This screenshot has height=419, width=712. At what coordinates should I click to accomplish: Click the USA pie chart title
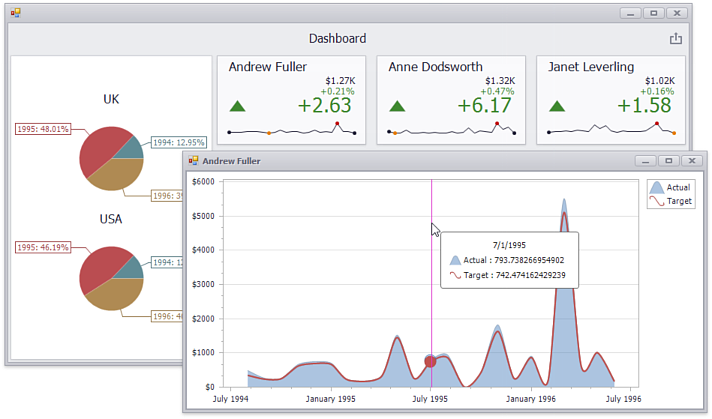(111, 219)
